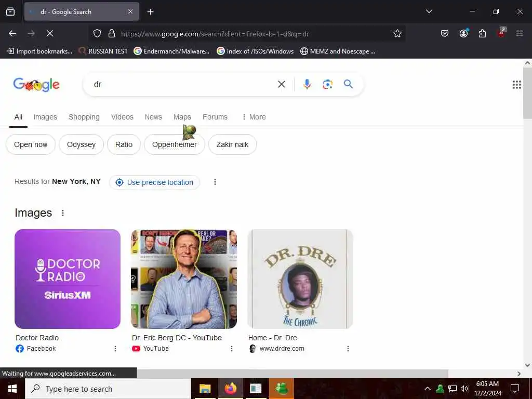
Task: Open the Firefox account icon
Action: [x=463, y=33]
